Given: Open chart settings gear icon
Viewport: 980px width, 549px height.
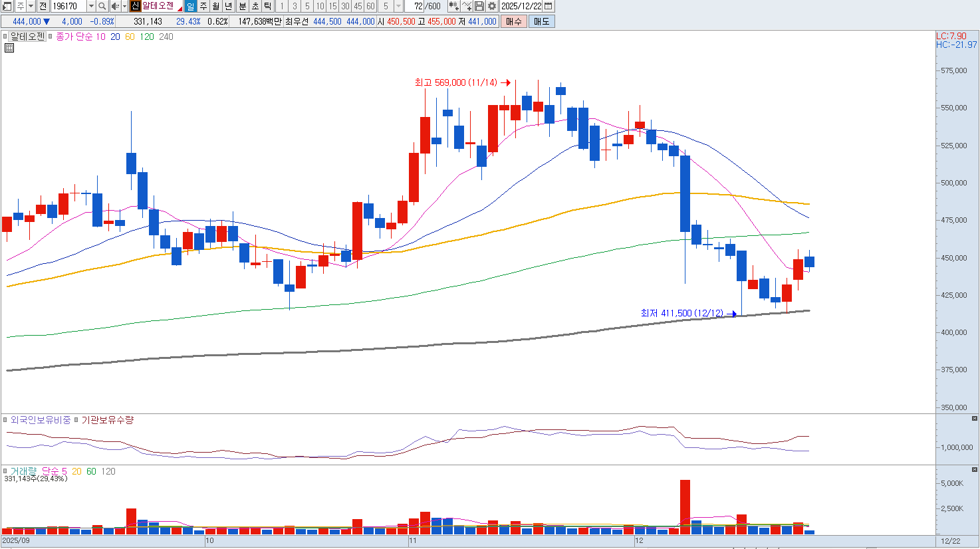Looking at the screenshot, I should (x=492, y=6).
